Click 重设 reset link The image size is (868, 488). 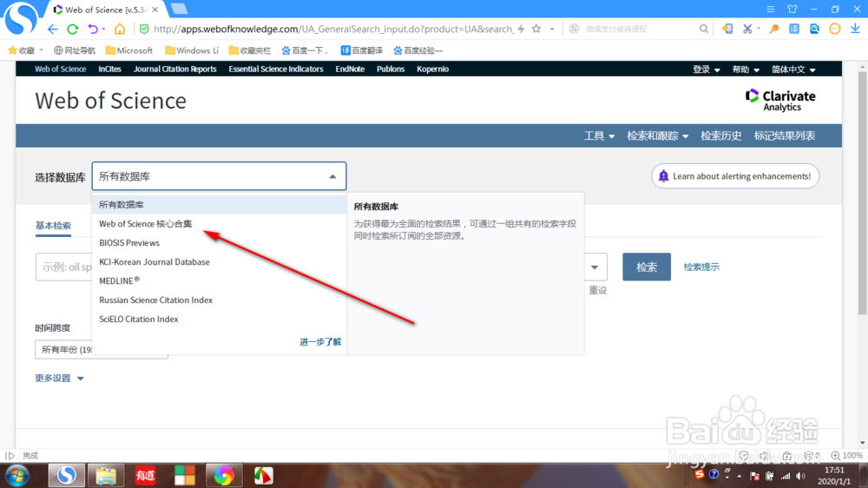tap(598, 290)
